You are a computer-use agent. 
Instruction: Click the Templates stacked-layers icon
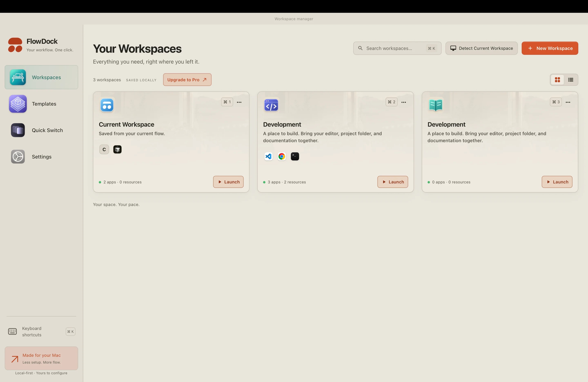click(x=18, y=104)
